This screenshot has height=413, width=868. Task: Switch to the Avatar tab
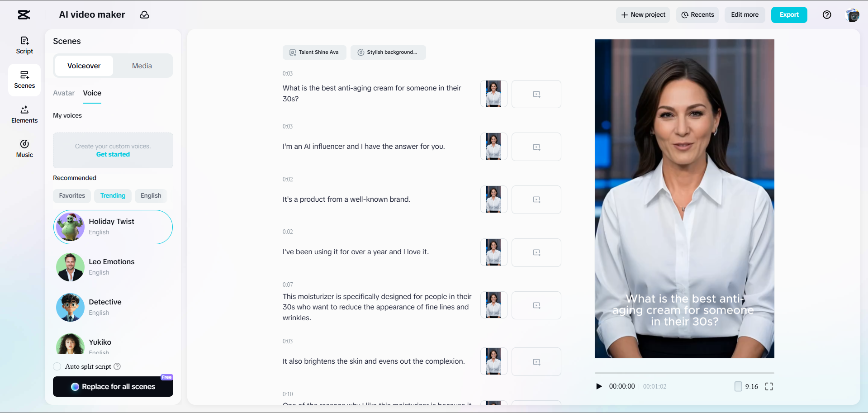click(x=63, y=93)
